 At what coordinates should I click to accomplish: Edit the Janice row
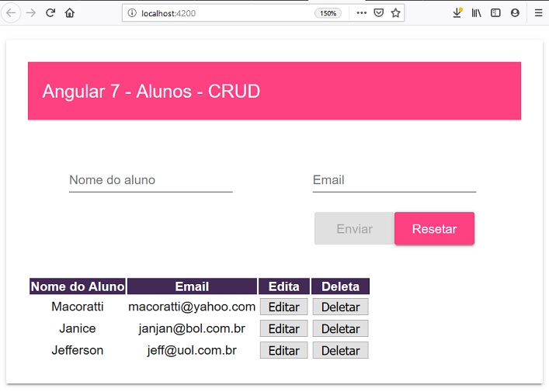284,328
